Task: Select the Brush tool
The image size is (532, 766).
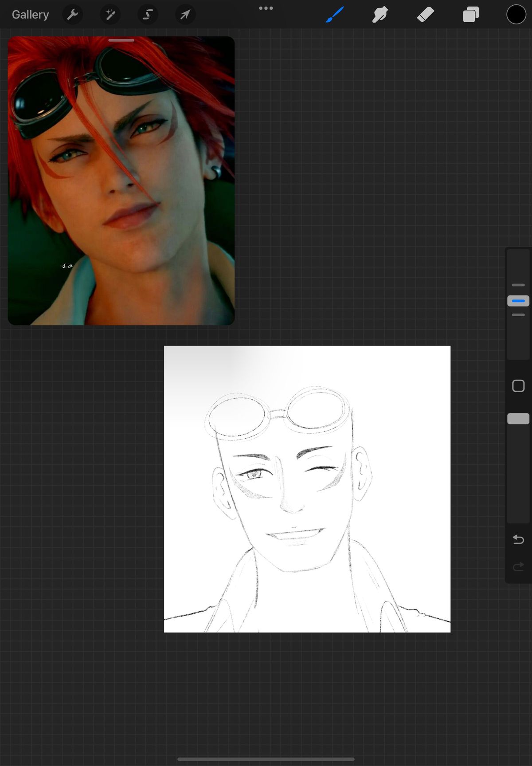Action: (335, 15)
